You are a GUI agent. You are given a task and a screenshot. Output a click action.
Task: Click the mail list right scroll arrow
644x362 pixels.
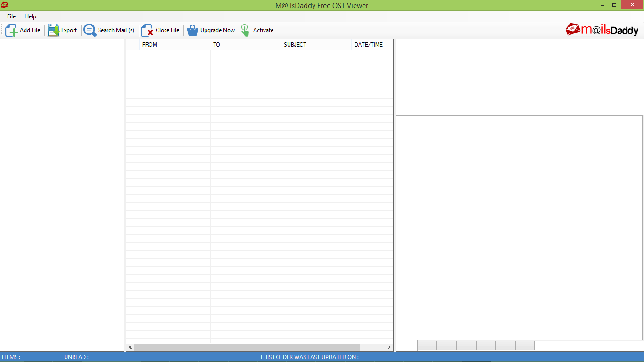[389, 347]
